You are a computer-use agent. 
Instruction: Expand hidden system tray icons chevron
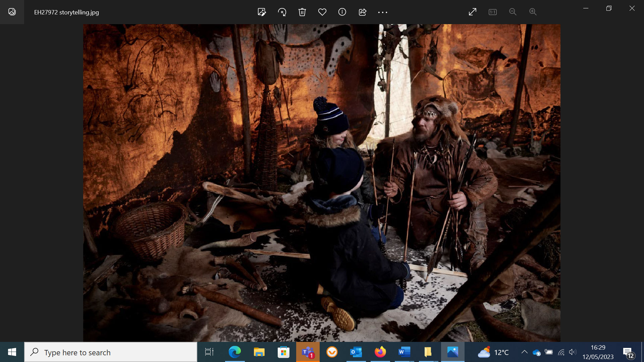[524, 352]
